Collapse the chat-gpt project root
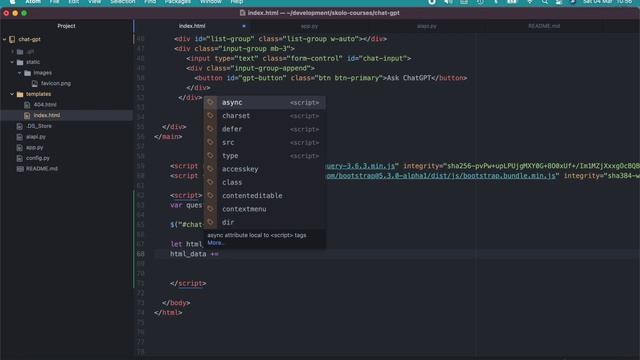Viewport: 640px width, 360px height. click(x=4, y=40)
